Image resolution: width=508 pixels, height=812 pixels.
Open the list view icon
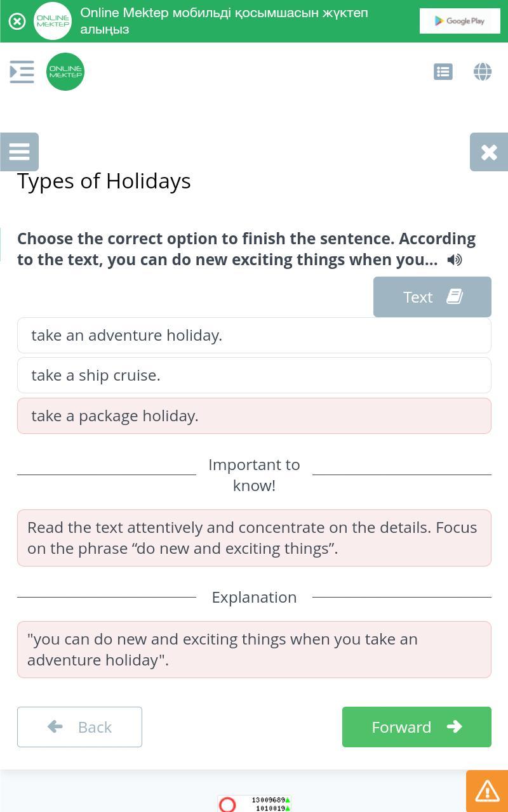point(443,72)
